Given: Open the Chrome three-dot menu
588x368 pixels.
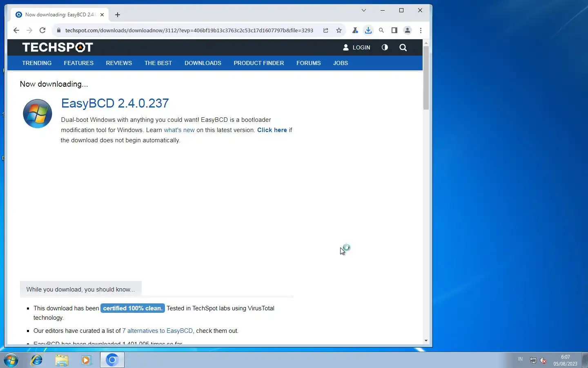Looking at the screenshot, I should (x=421, y=30).
